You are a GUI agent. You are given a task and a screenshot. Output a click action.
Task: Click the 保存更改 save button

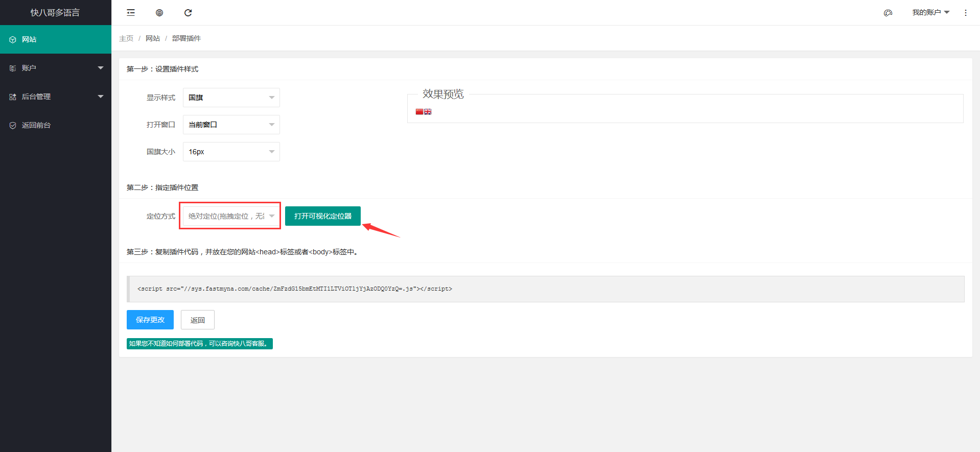tap(150, 320)
